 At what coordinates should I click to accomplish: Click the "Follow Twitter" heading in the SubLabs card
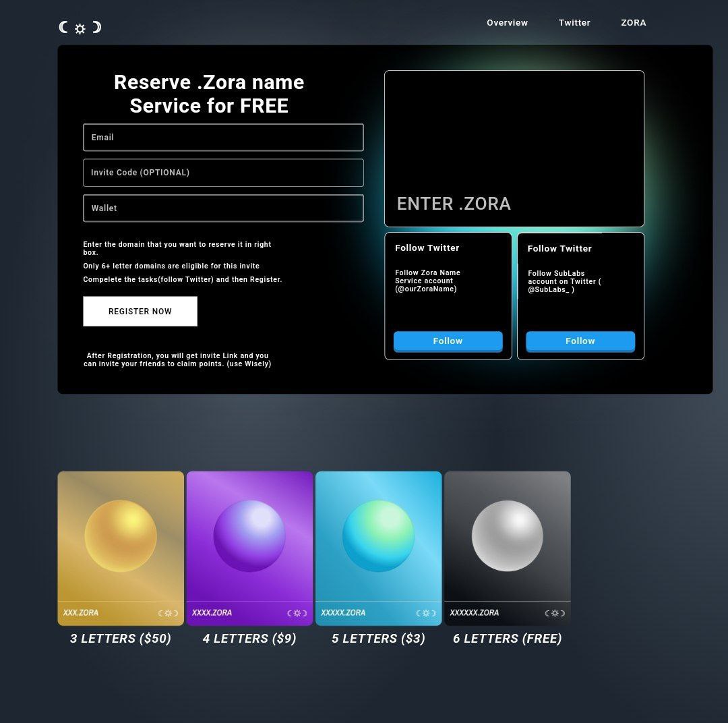coord(559,249)
